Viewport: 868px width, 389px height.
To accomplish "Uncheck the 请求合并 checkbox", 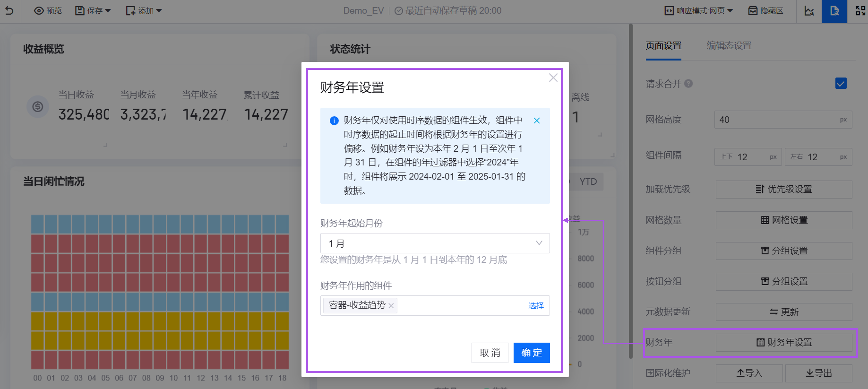I will [x=841, y=83].
